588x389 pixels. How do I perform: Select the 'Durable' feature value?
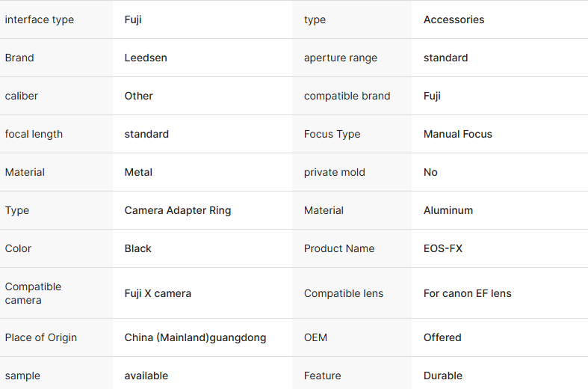443,376
